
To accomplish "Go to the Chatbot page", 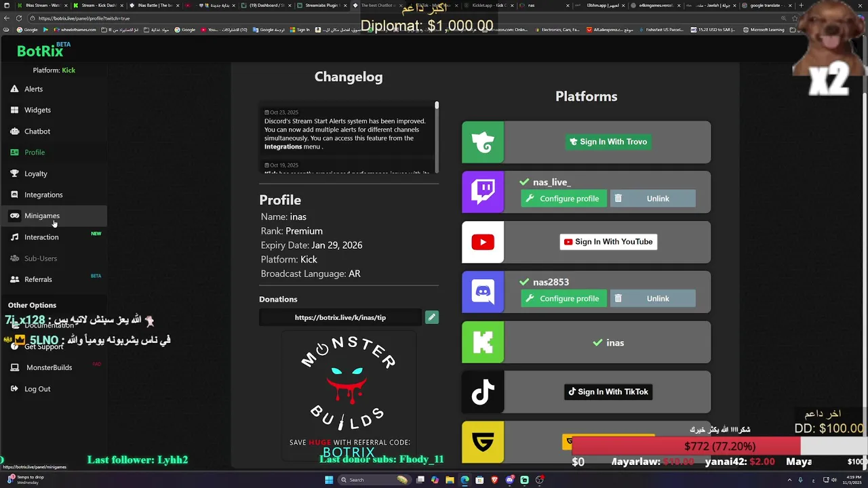I will (x=37, y=131).
